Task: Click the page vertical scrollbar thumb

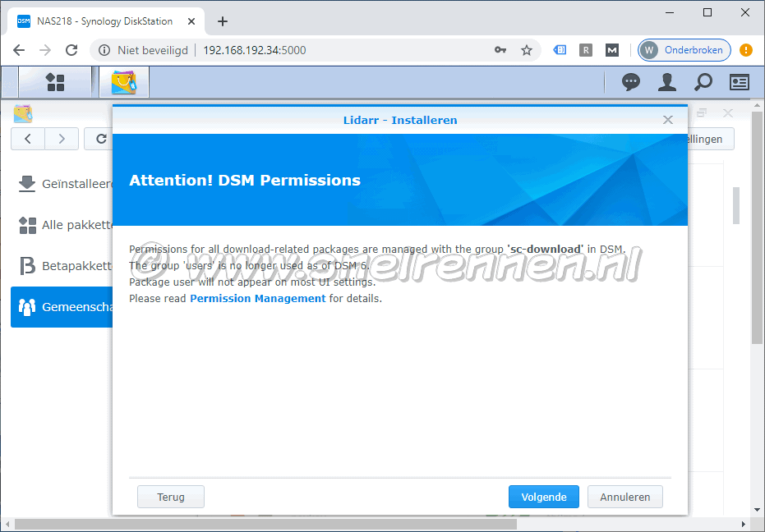Action: click(x=758, y=227)
